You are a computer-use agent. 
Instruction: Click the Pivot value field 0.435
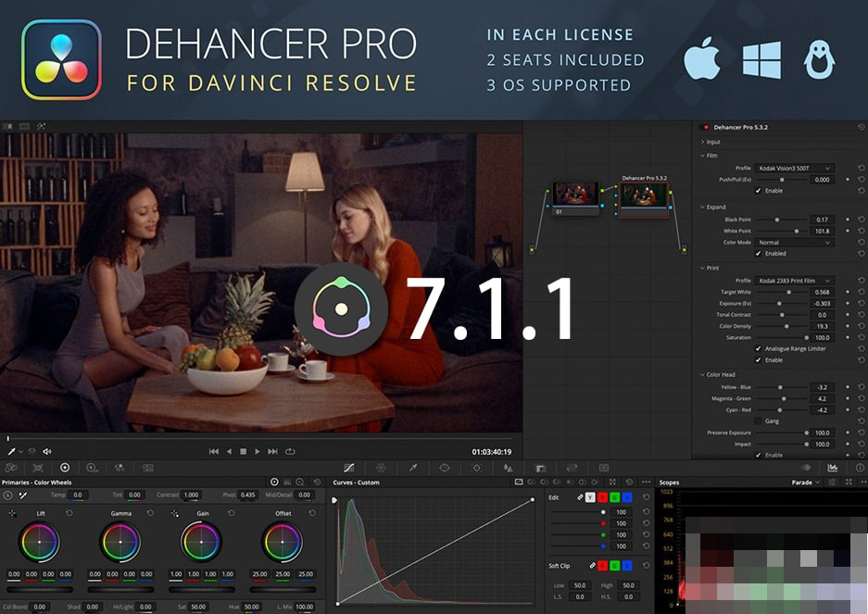pyautogui.click(x=247, y=495)
